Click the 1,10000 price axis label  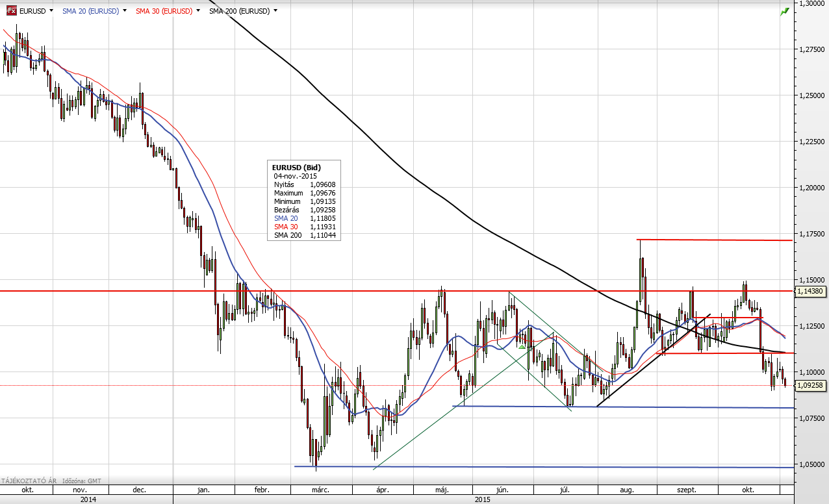(813, 372)
